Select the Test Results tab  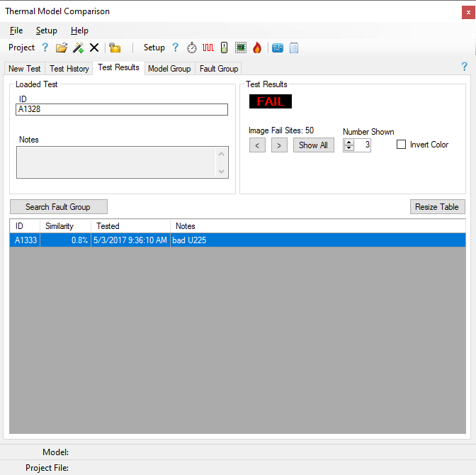point(119,67)
